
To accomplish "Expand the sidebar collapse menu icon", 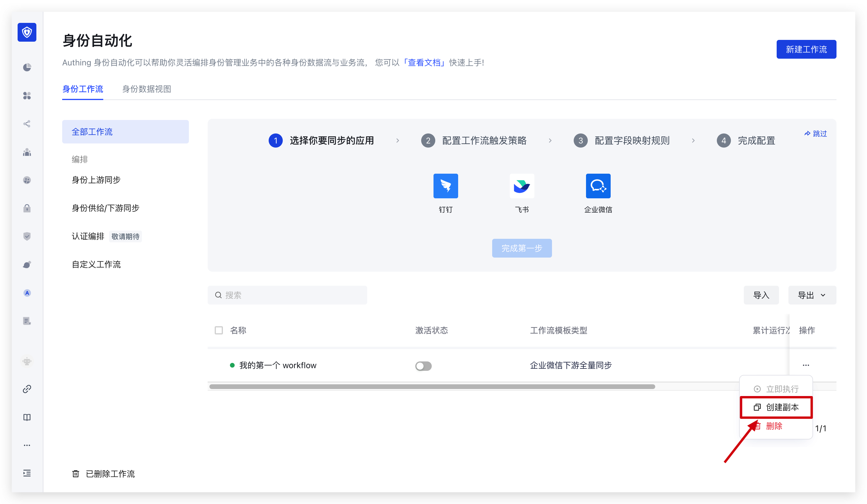I will [x=27, y=473].
